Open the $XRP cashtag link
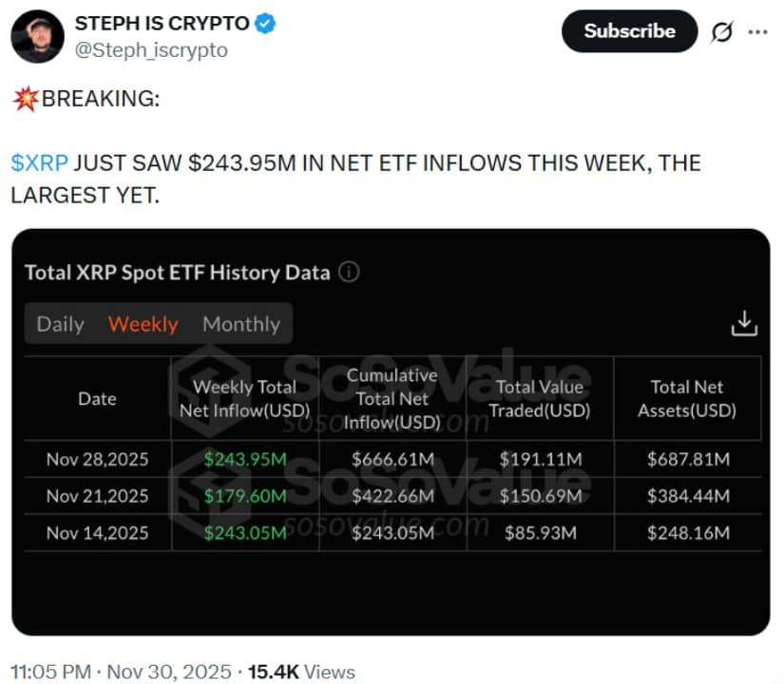784x684 pixels. pyautogui.click(x=39, y=162)
